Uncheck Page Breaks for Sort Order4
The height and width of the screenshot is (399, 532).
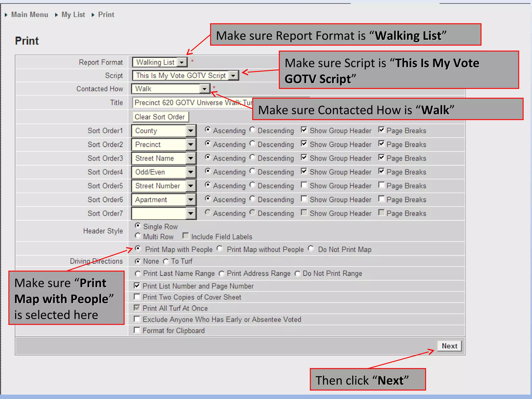coord(381,171)
